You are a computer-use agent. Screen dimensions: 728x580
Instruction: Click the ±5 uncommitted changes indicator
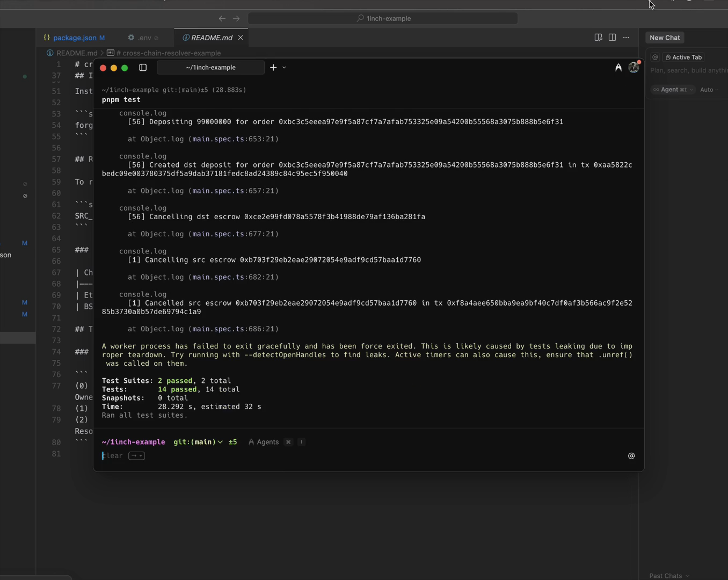(x=232, y=442)
